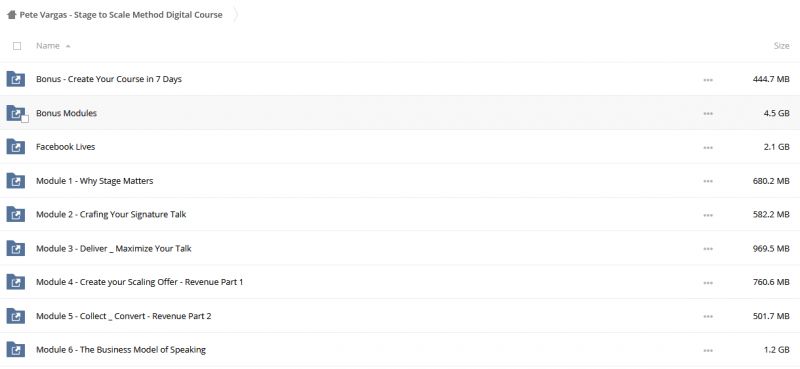Show actions menu for Module 2 row
Viewport: 800px width, 369px height.
pos(708,215)
